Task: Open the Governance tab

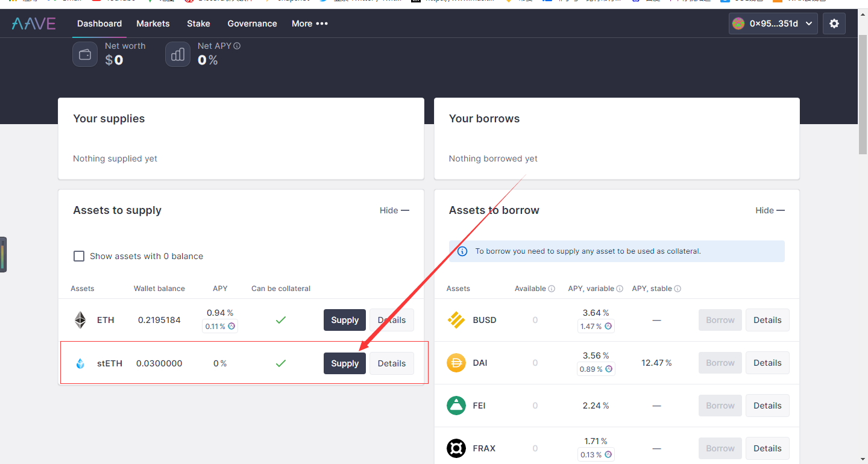Action: click(x=252, y=24)
